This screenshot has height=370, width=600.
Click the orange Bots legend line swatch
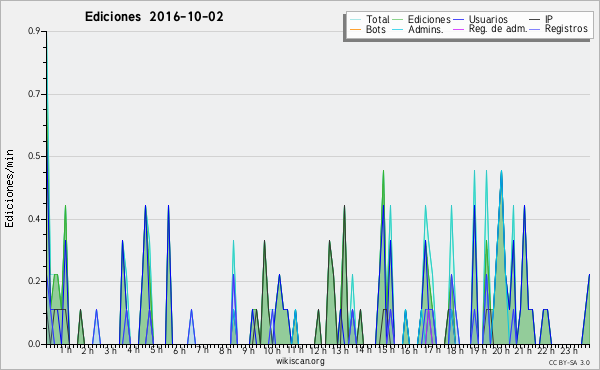click(355, 29)
